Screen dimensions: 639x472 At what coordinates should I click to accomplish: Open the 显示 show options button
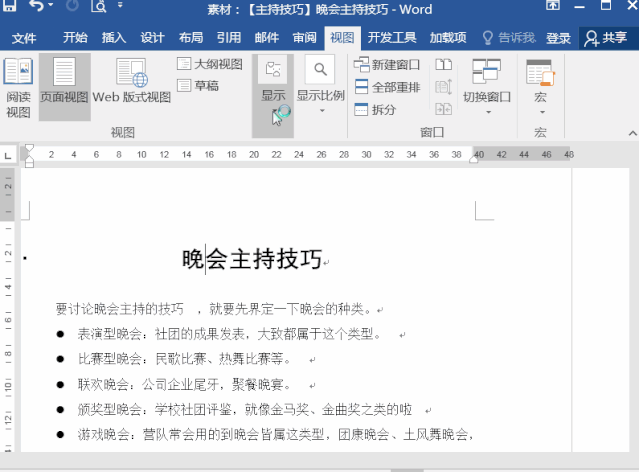click(x=273, y=96)
